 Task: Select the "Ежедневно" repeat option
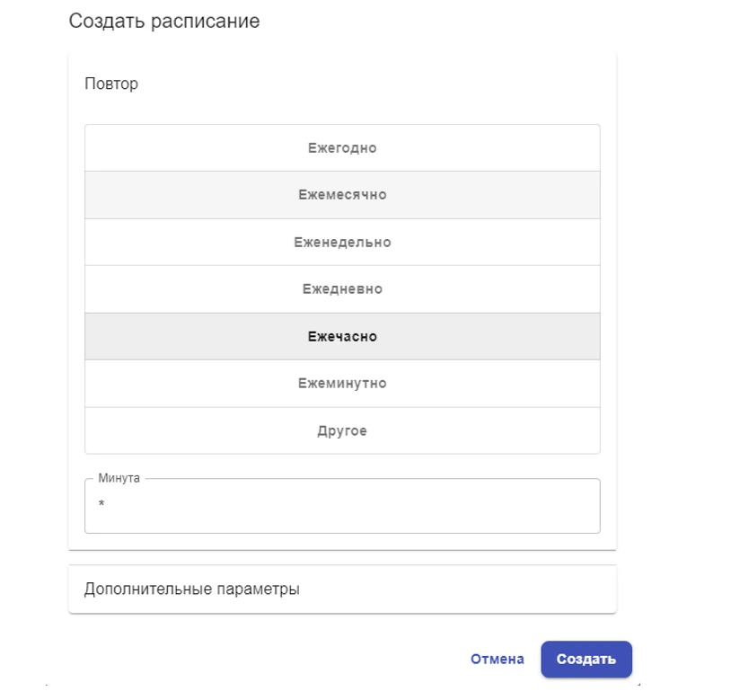341,288
